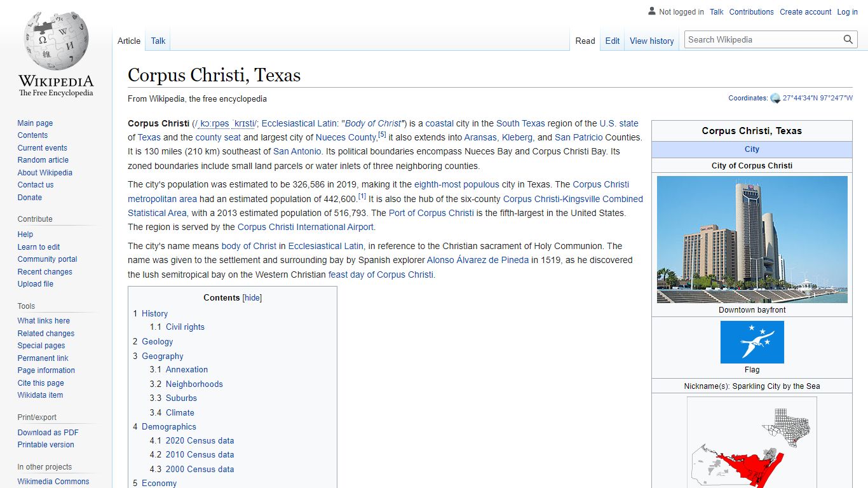Click the coordinates globe icon
Viewport: 868px width, 488px height.
[775, 98]
